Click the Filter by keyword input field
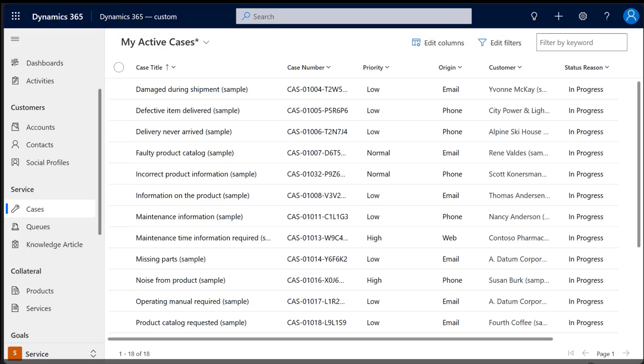Image resolution: width=644 pixels, height=364 pixels. pyautogui.click(x=582, y=42)
